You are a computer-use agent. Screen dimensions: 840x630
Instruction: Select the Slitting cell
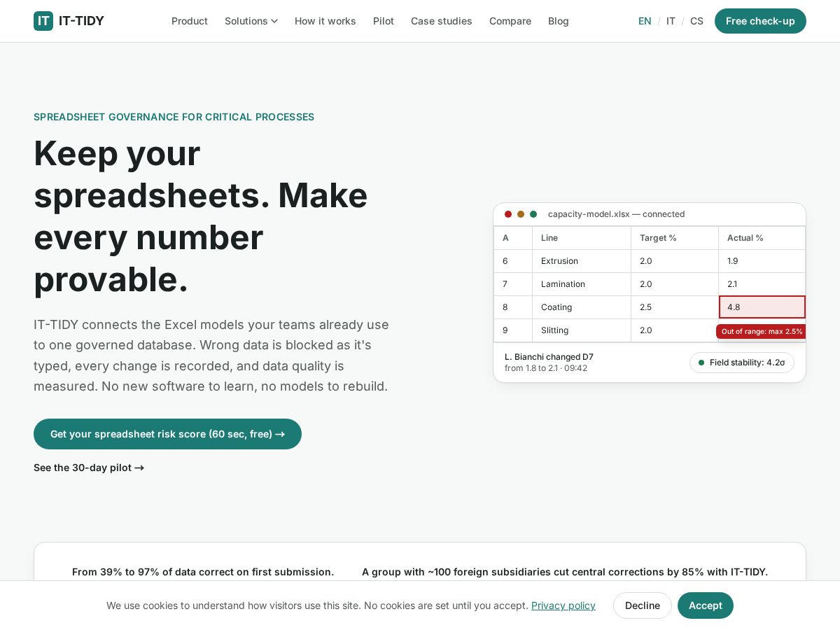[582, 330]
